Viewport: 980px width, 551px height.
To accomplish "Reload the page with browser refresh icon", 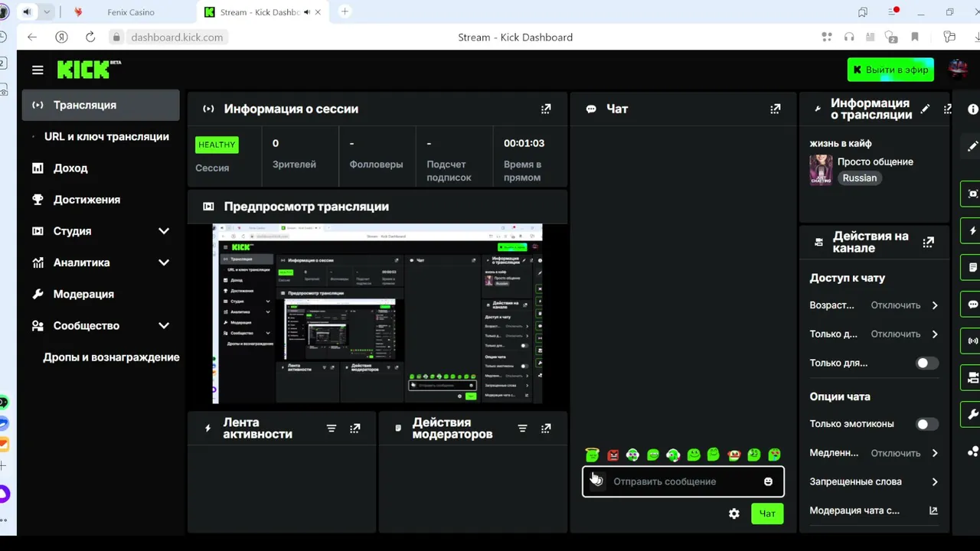I will (x=90, y=37).
